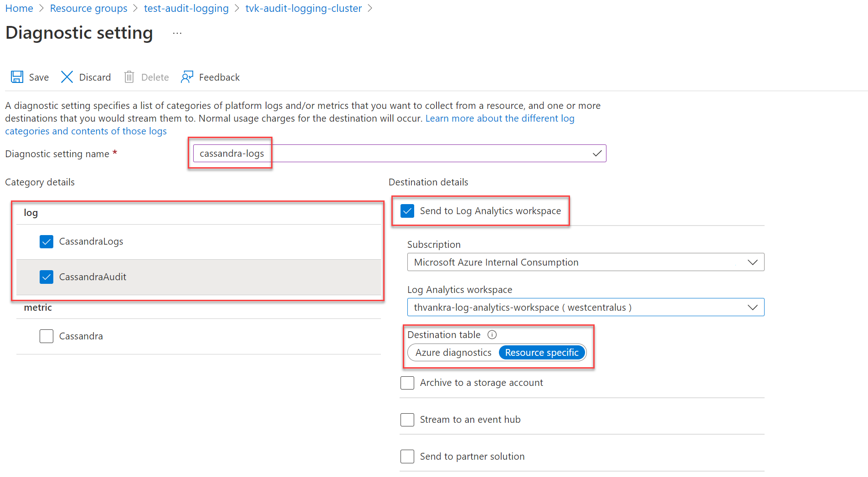Click the Diagnostic setting name field
Screen dimensions: 868x477
point(392,154)
